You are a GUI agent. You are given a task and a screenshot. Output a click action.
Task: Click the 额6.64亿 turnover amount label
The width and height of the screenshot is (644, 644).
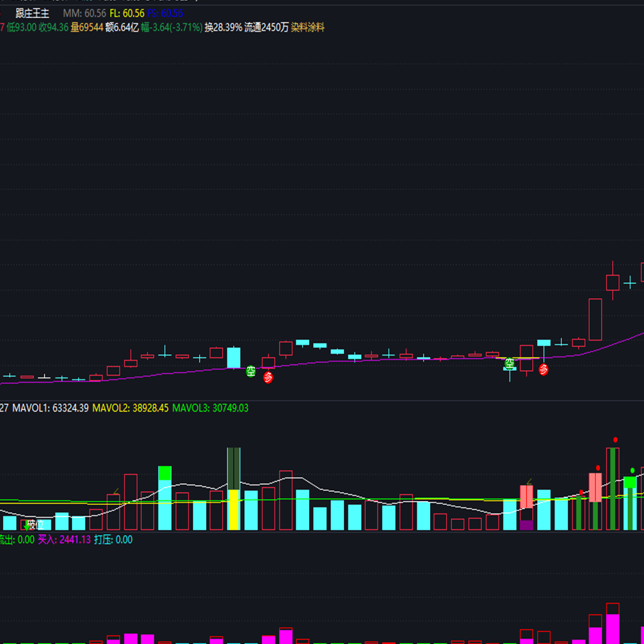(x=122, y=28)
